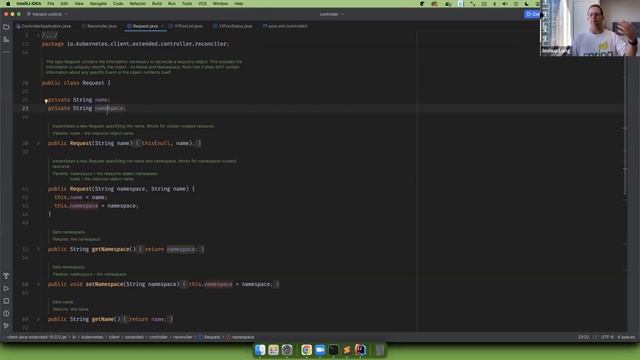Open the controller project dropdown
The height and width of the screenshot is (360, 640).
pos(331,14)
